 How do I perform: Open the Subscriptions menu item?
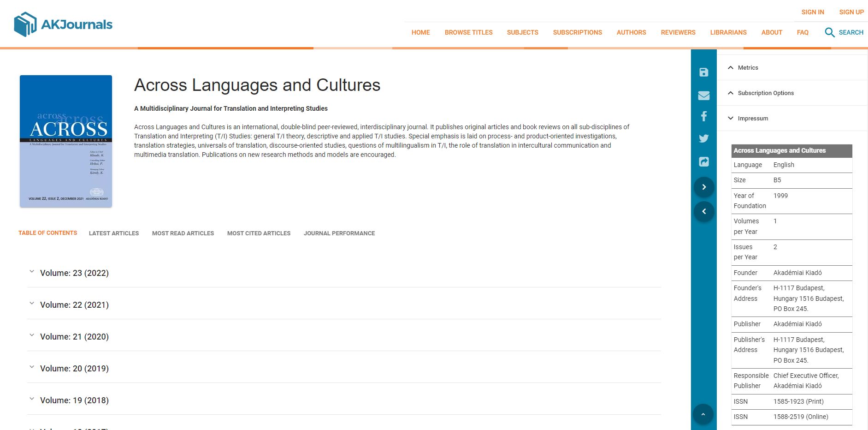tap(578, 32)
